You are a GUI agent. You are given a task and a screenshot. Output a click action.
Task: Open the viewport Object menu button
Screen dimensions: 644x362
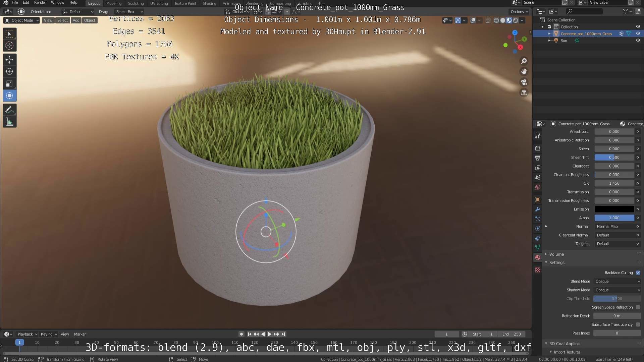[x=90, y=20]
